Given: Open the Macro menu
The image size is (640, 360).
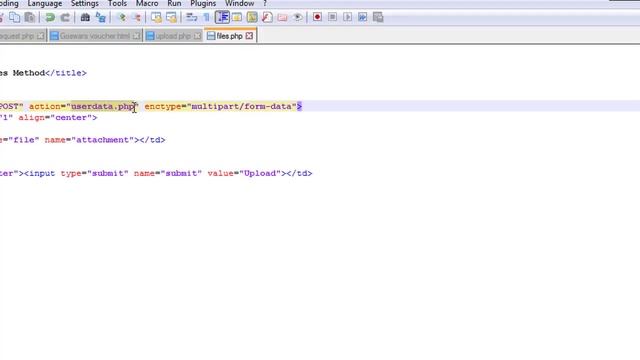Looking at the screenshot, I should [x=147, y=3].
